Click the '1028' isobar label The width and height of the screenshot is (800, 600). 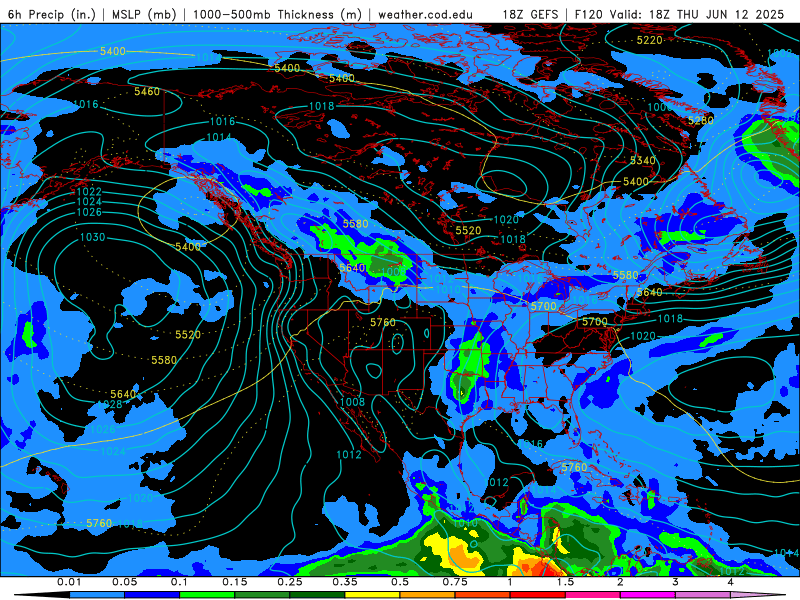point(110,404)
